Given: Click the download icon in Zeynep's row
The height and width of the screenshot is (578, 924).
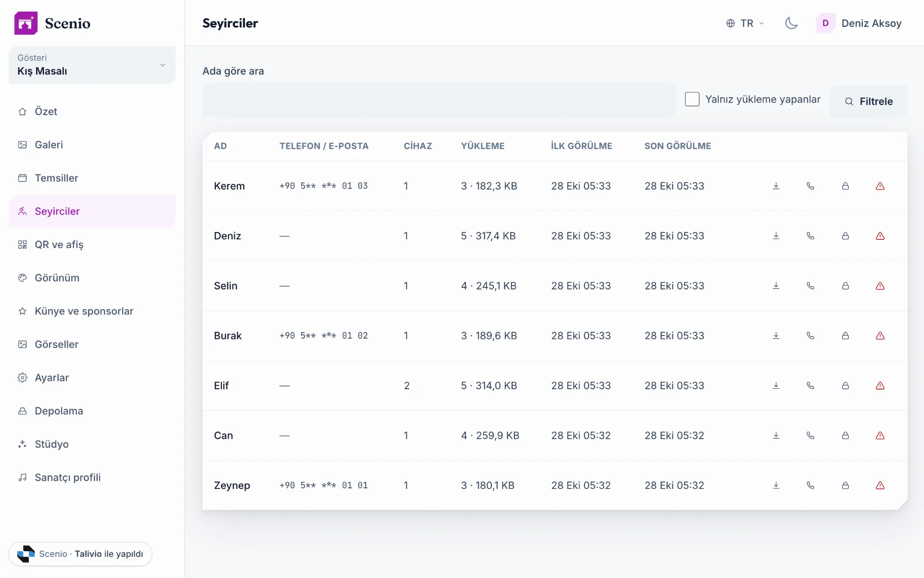Looking at the screenshot, I should [x=776, y=486].
